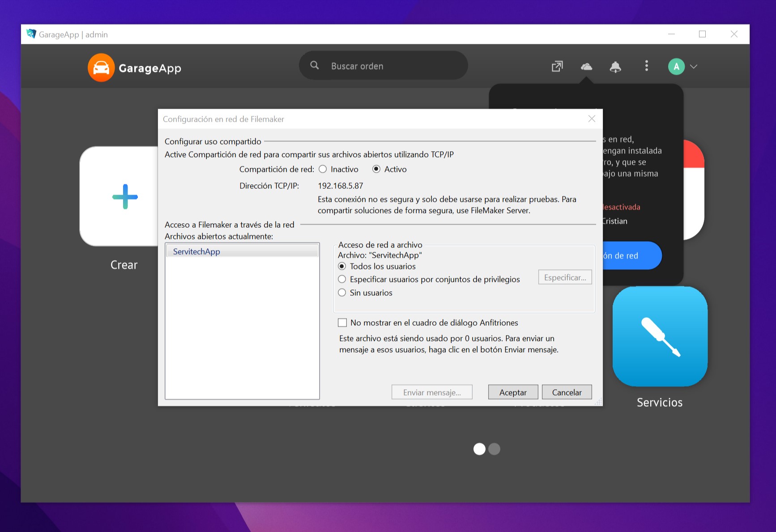
Task: Select ServitechApp in open files list
Action: [x=242, y=251]
